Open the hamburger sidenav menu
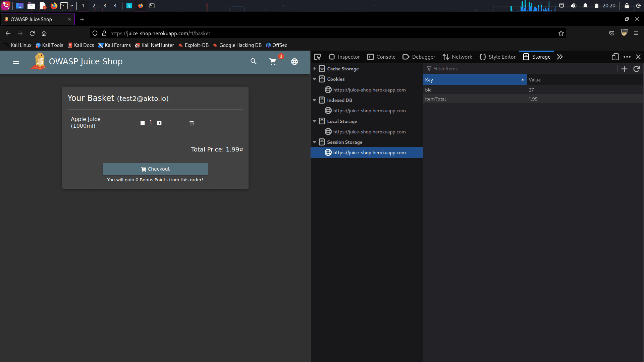Image resolution: width=644 pixels, height=362 pixels. (16, 62)
